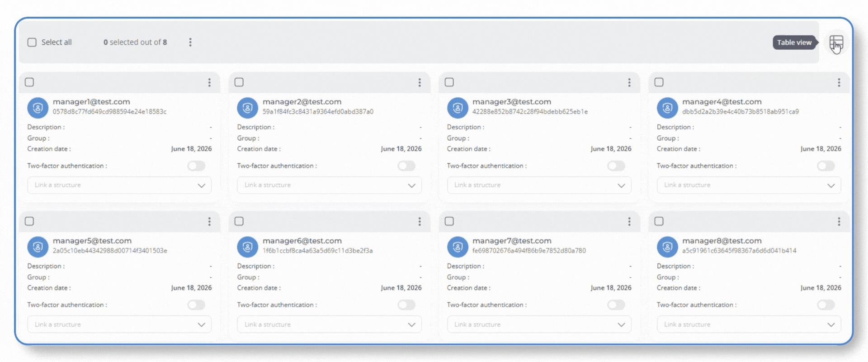The image size is (868, 362).
Task: Click the ID 0578d8c77fd649cd988594e24e18583c
Action: tap(109, 112)
